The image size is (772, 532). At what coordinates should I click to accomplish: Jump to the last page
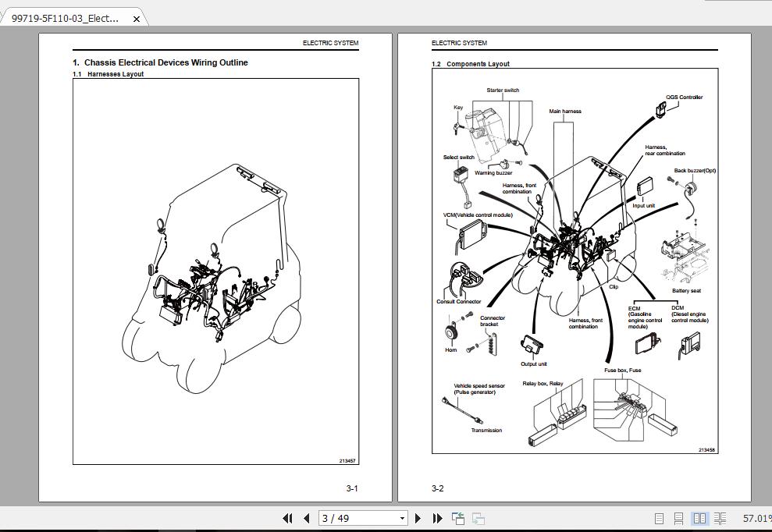coord(437,518)
